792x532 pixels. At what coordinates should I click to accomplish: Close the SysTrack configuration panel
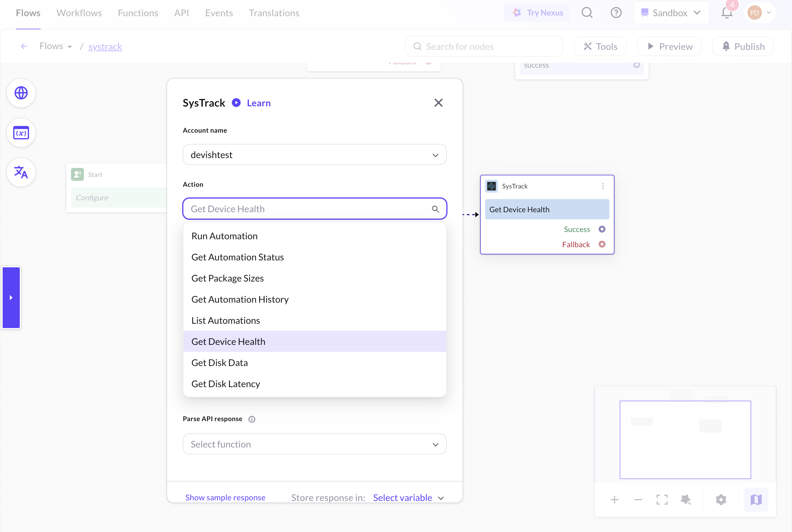438,102
